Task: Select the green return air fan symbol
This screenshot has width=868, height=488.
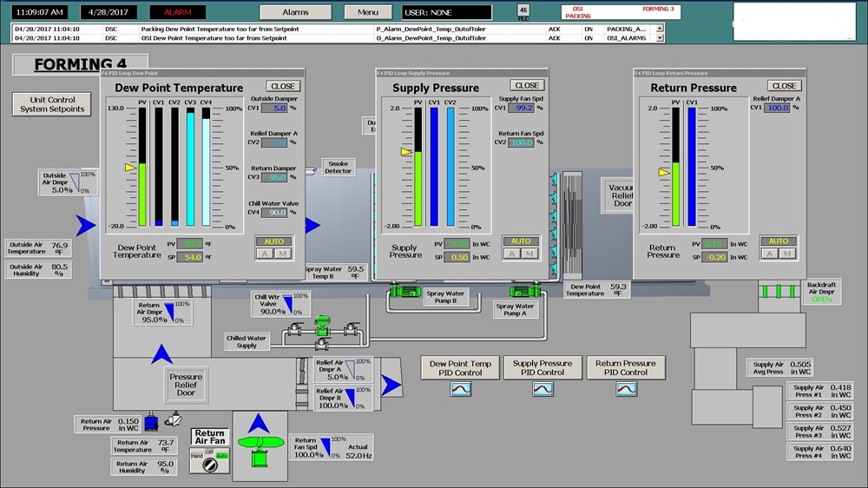Action: [259, 445]
